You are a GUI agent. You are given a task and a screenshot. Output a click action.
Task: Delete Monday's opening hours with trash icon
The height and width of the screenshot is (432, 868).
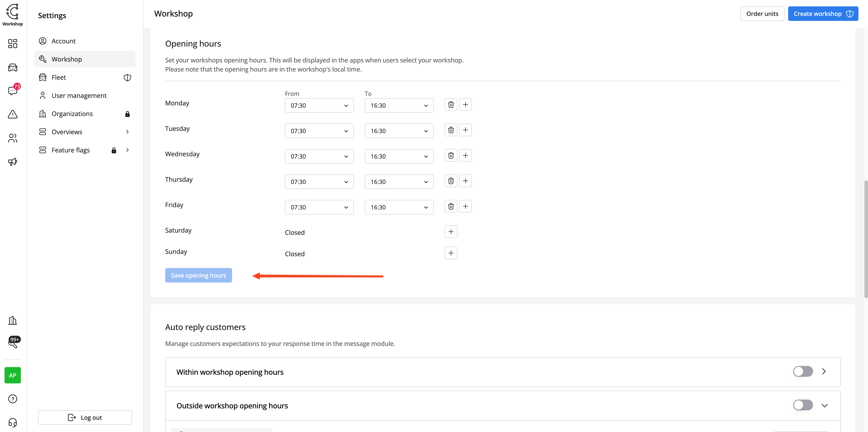coord(451,104)
